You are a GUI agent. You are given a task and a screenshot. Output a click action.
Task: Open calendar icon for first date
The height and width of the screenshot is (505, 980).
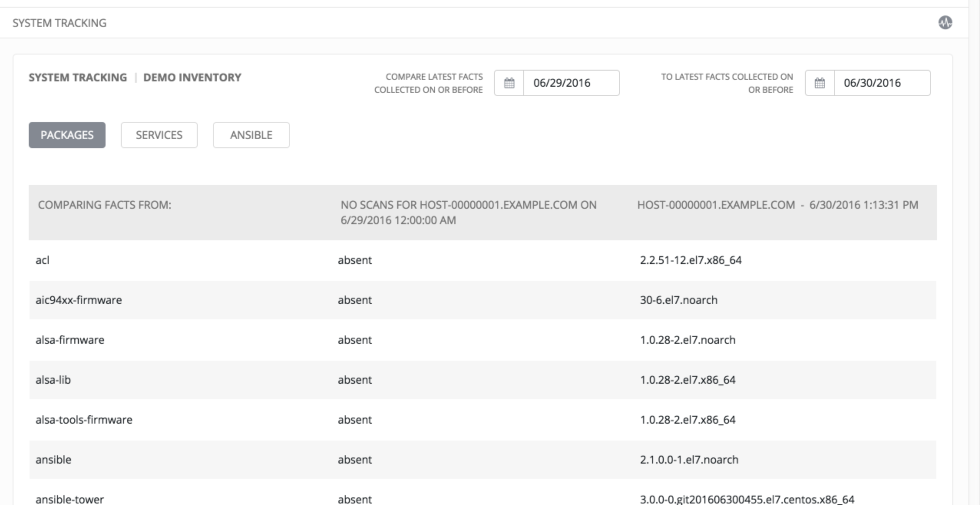(509, 83)
